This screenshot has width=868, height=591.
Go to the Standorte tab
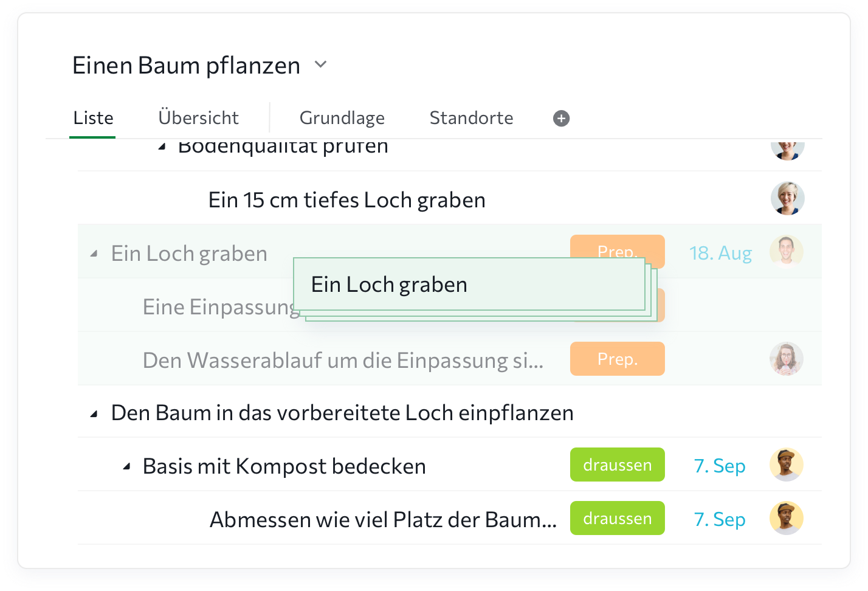(471, 118)
